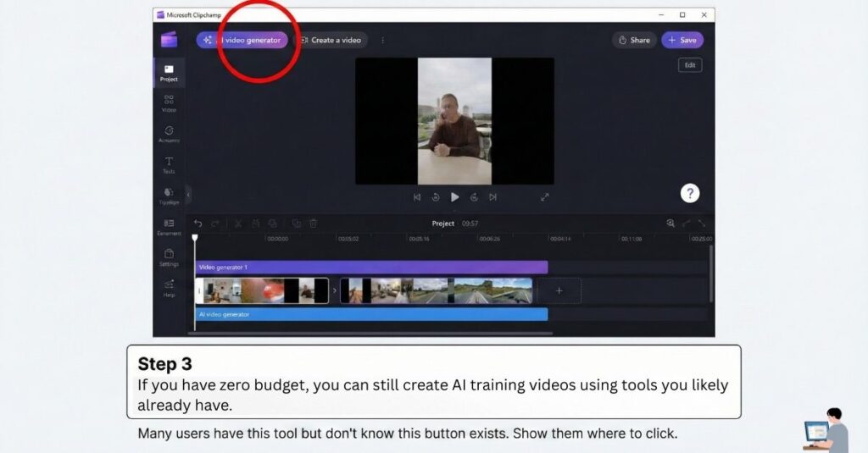Click the round question mark help button
The height and width of the screenshot is (453, 868).
click(690, 193)
